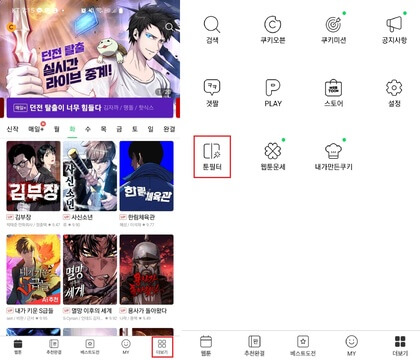Tap 추천완결 in the left screen's bottom bar
Screen dimensions: 420x360
[54, 346]
